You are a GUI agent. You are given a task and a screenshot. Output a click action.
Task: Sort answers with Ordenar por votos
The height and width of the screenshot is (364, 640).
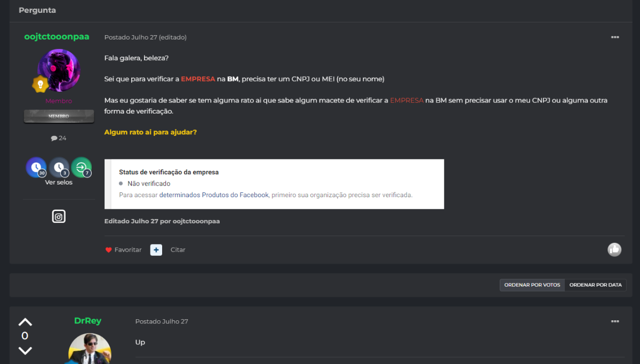532,285
